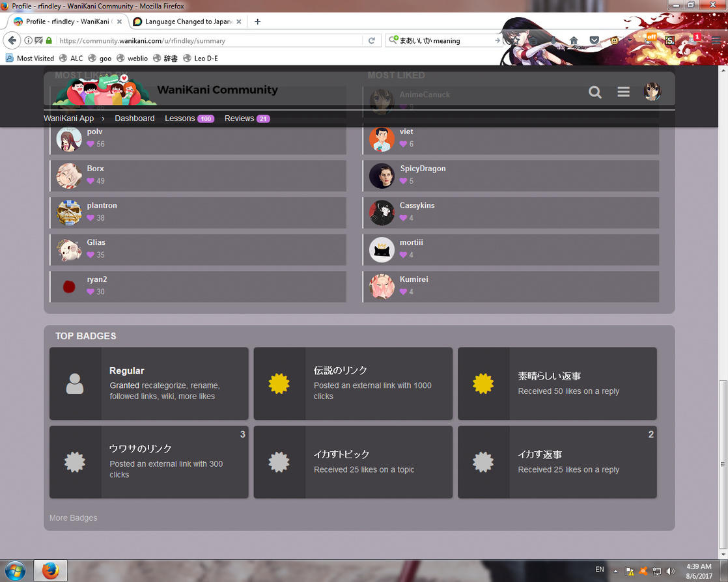The width and height of the screenshot is (728, 582).
Task: Open the Pocket icon in the toolbar
Action: (x=595, y=40)
